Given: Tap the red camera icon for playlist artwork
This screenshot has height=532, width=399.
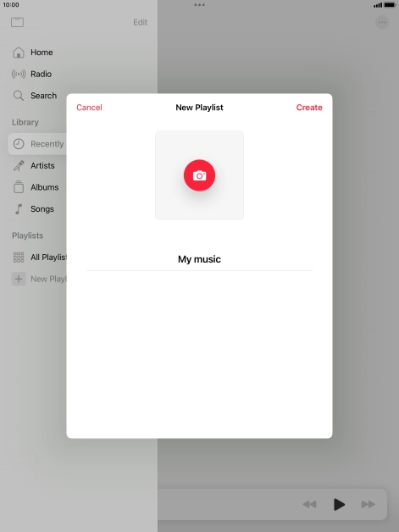Looking at the screenshot, I should [x=199, y=175].
